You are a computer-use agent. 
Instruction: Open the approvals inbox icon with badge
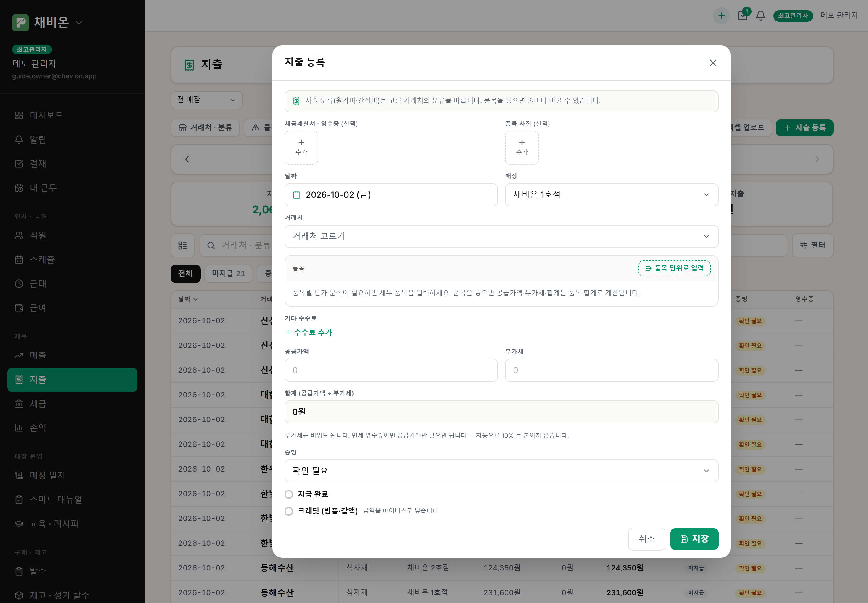point(743,15)
